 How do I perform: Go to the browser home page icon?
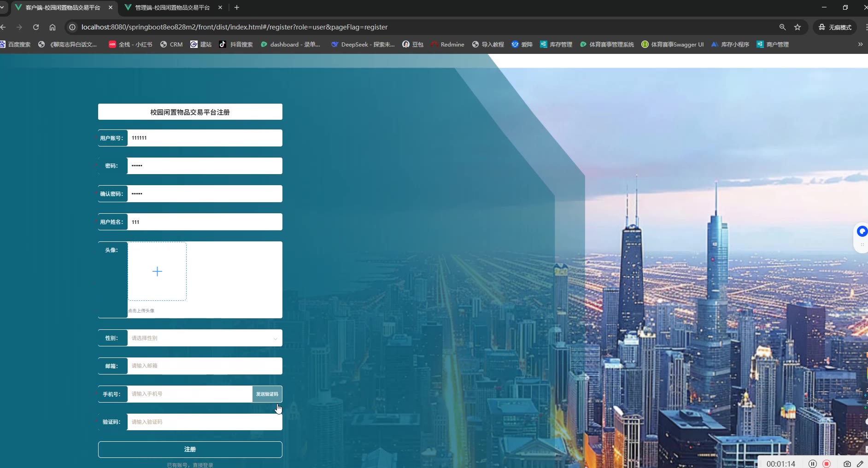click(x=53, y=27)
